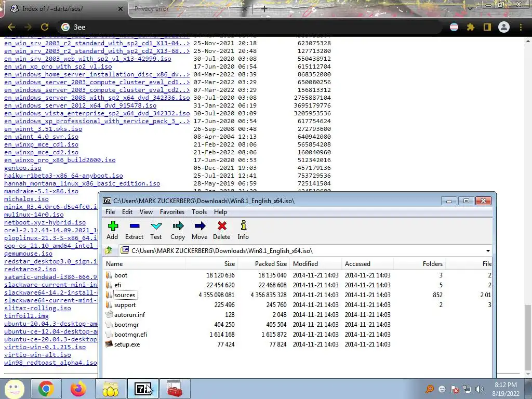This screenshot has height=399, width=532.
Task: Click the Extract toolbar icon in 7-Zip
Action: tap(135, 230)
